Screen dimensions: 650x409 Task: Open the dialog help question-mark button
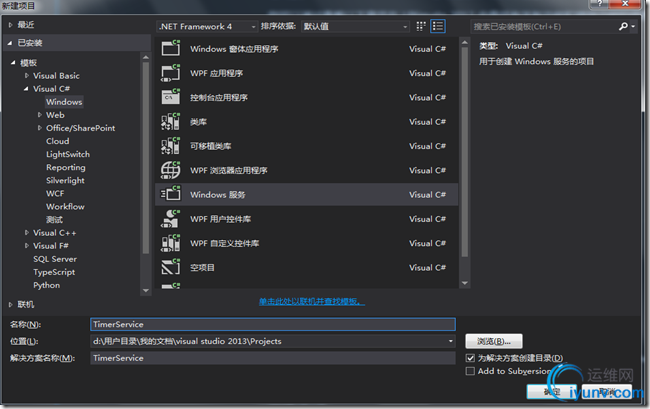[599, 4]
